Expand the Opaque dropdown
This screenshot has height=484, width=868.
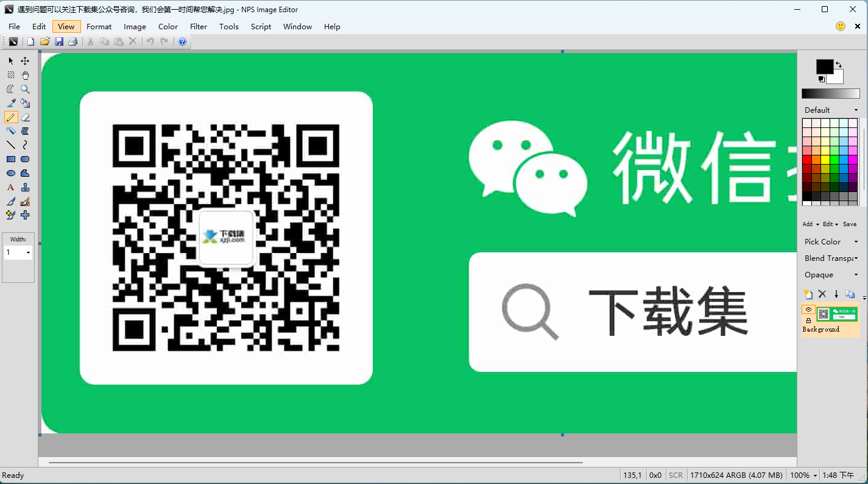point(856,275)
